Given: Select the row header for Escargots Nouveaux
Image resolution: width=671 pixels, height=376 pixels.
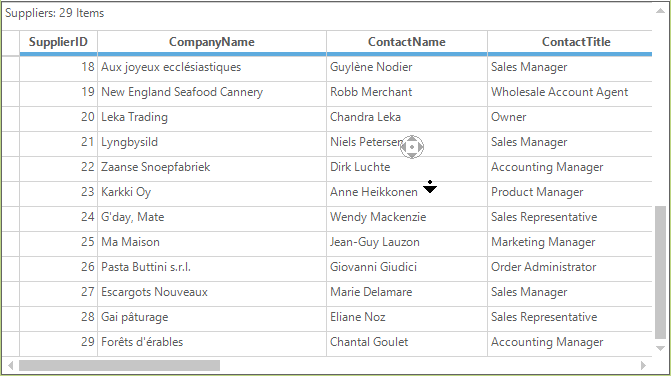Looking at the screenshot, I should click(11, 292).
